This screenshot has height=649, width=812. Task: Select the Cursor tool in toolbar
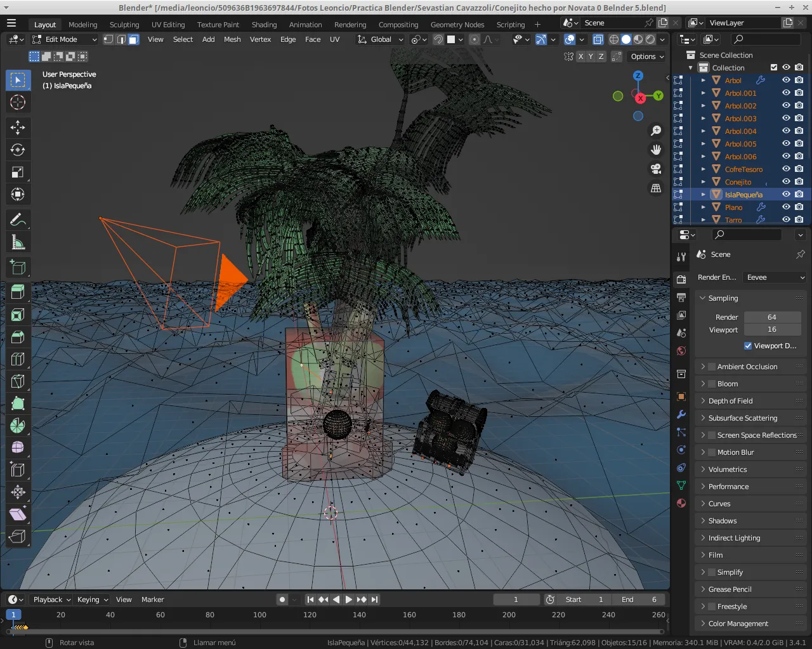(x=18, y=102)
